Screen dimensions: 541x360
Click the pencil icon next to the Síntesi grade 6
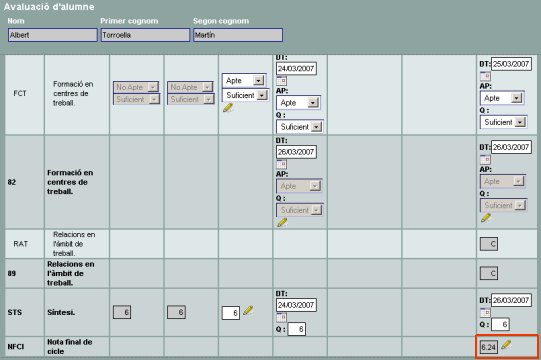coord(248,310)
